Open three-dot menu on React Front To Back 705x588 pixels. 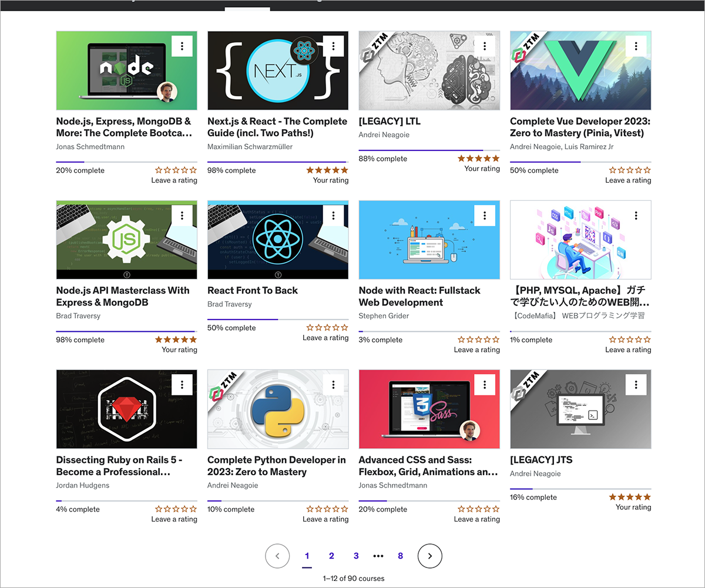(x=333, y=216)
